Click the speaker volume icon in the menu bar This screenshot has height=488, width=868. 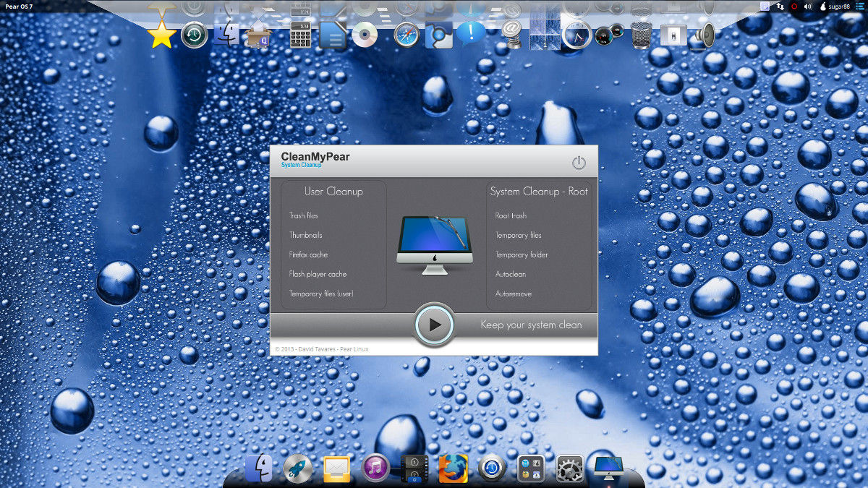click(x=809, y=7)
